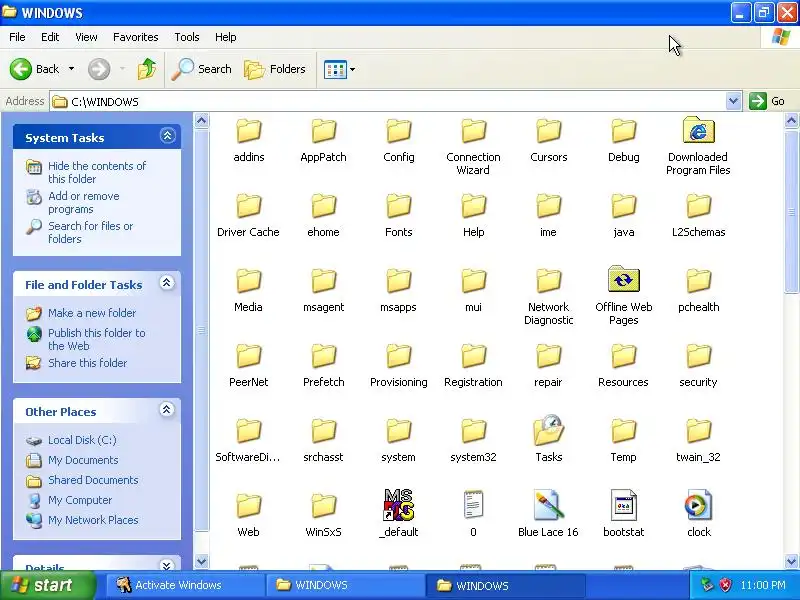Open the Edit menu
The height and width of the screenshot is (600, 800).
(50, 37)
